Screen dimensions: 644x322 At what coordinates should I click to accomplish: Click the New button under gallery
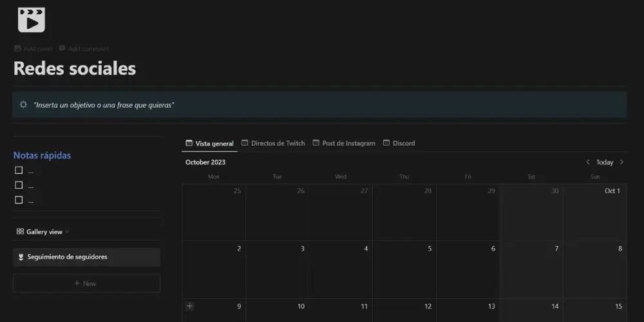coord(86,283)
